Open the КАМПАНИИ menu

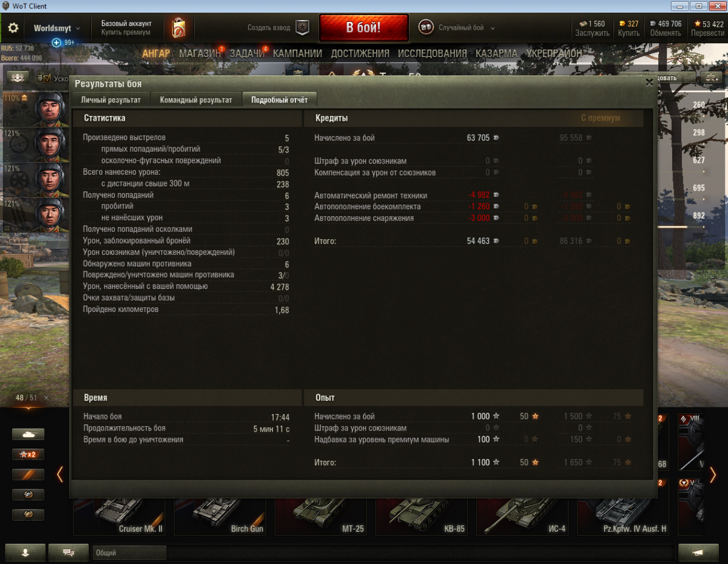pos(297,53)
